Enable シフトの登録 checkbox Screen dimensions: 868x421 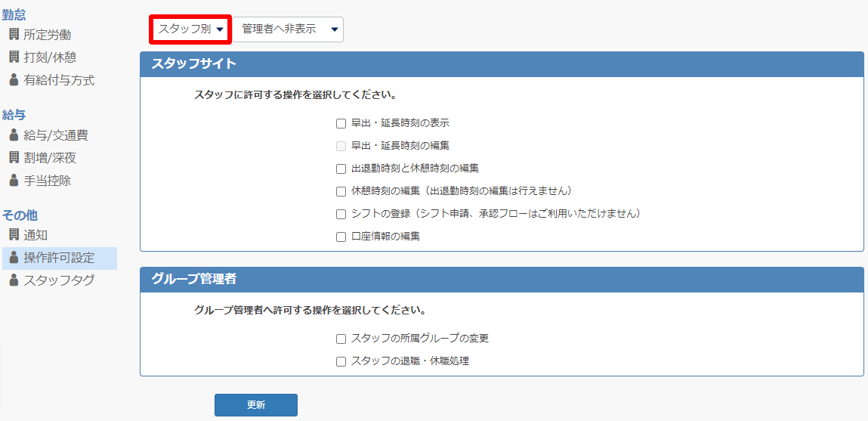click(341, 214)
